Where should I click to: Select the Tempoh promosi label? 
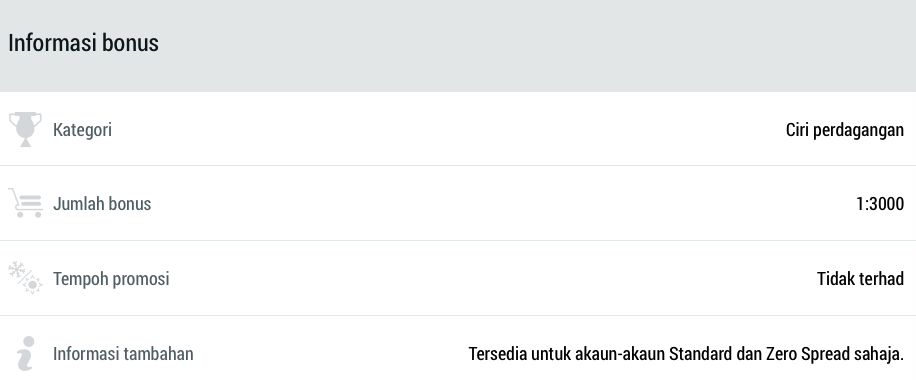click(111, 279)
